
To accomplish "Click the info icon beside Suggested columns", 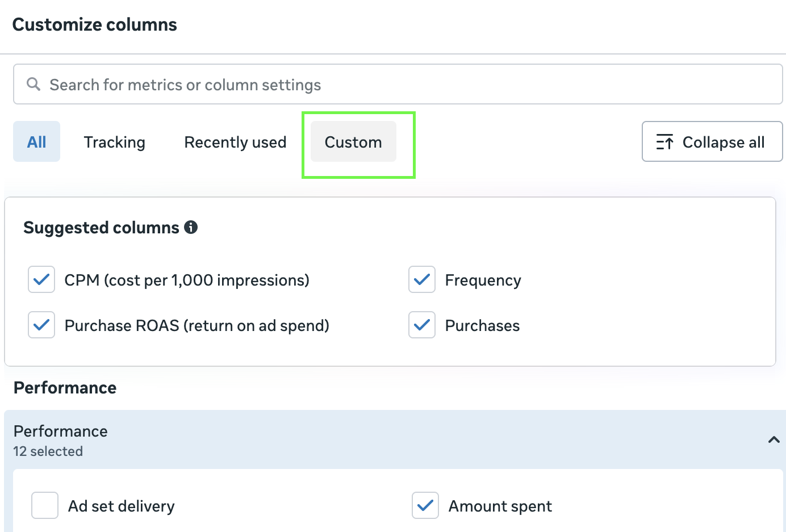I will click(x=191, y=227).
